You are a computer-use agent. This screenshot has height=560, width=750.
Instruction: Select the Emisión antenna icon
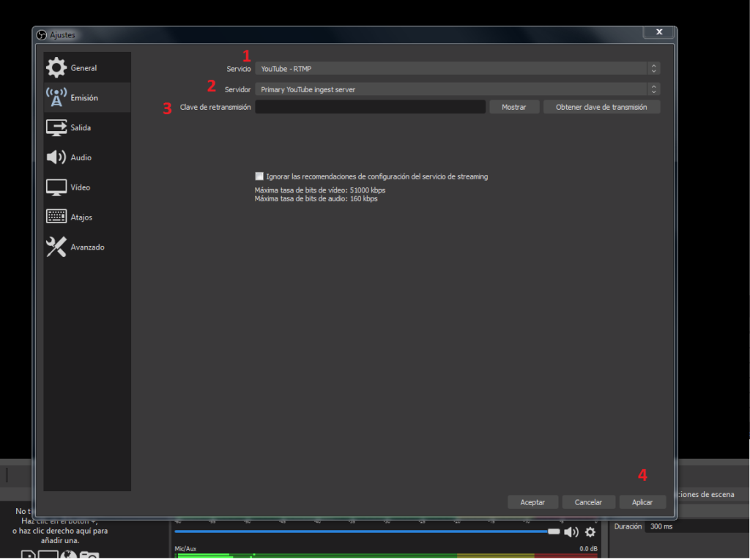(56, 97)
